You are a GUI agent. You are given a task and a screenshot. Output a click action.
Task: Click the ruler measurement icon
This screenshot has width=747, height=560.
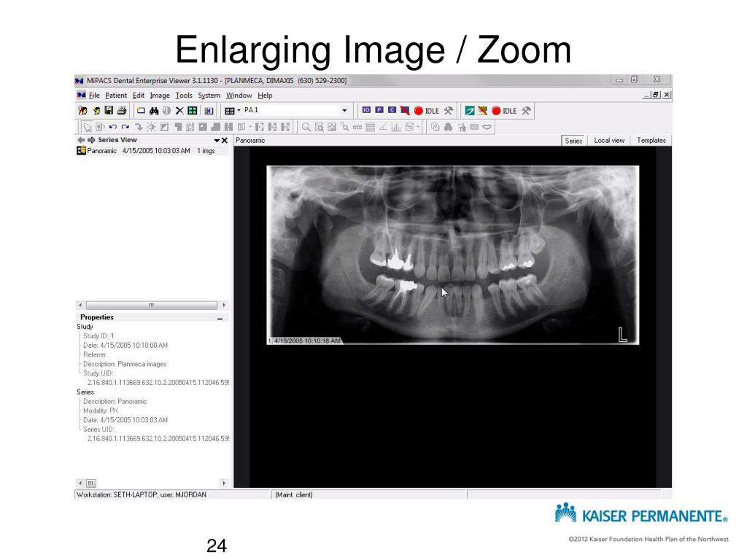click(357, 127)
